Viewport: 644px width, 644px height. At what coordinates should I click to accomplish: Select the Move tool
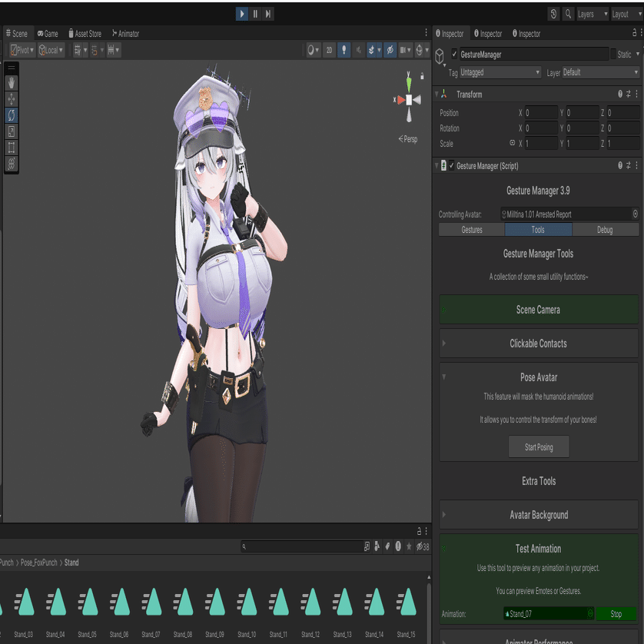tap(12, 99)
